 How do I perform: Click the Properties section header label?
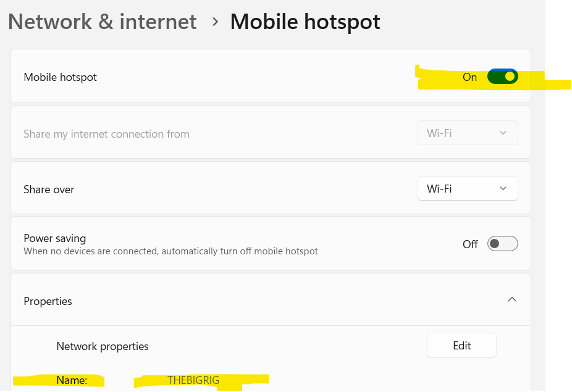48,301
